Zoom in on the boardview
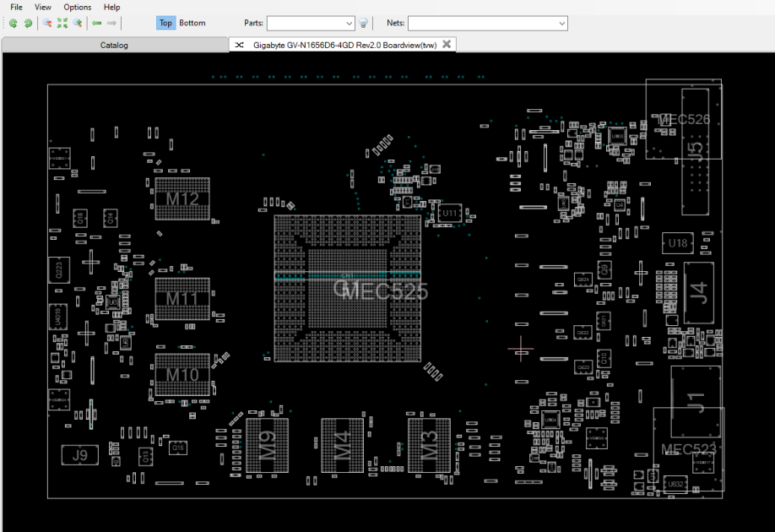Screen dimensions: 775x532 [77, 24]
